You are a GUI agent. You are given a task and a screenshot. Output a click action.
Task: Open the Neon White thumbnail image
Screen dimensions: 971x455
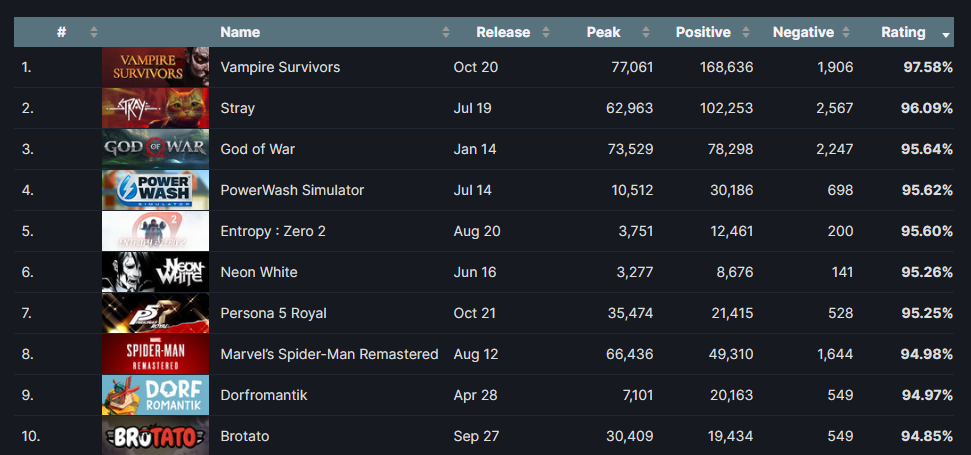155,272
